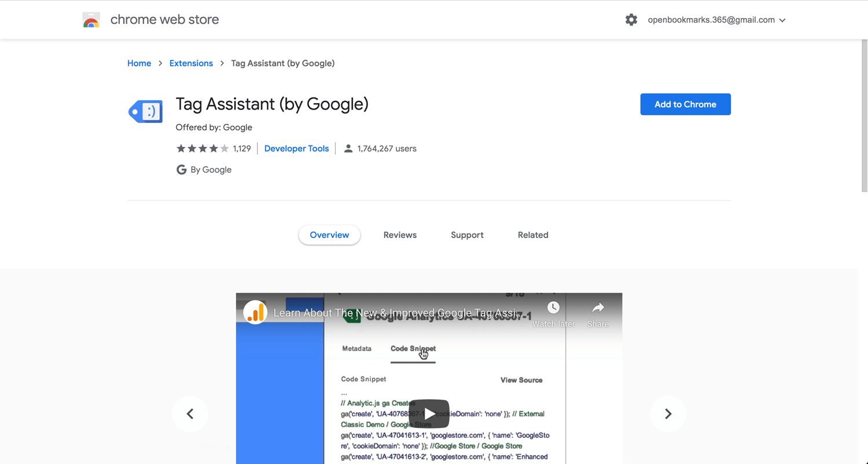
Task: Open the Extensions breadcrumb link
Action: [x=191, y=63]
